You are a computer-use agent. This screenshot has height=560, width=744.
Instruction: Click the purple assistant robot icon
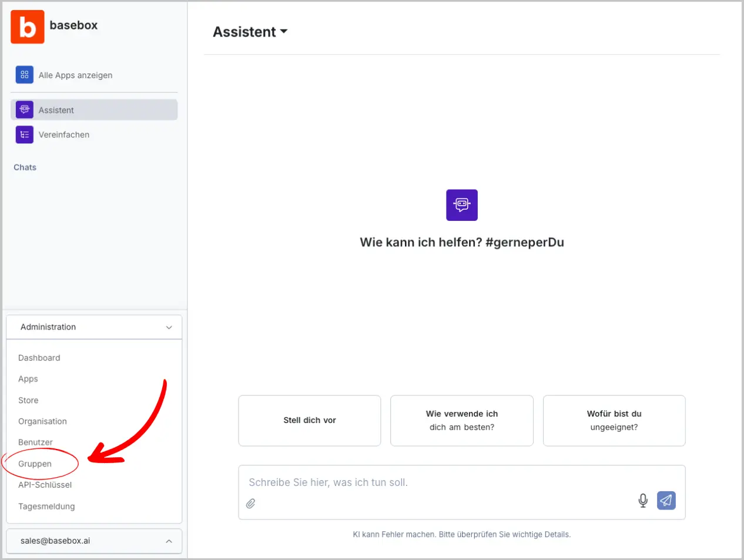click(x=461, y=205)
